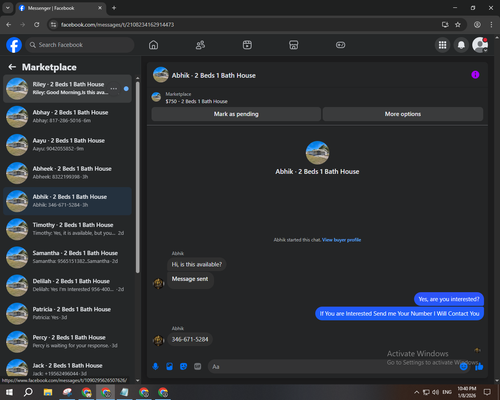The height and width of the screenshot is (400, 500).
Task: View site information icon in address bar
Action: (x=53, y=25)
